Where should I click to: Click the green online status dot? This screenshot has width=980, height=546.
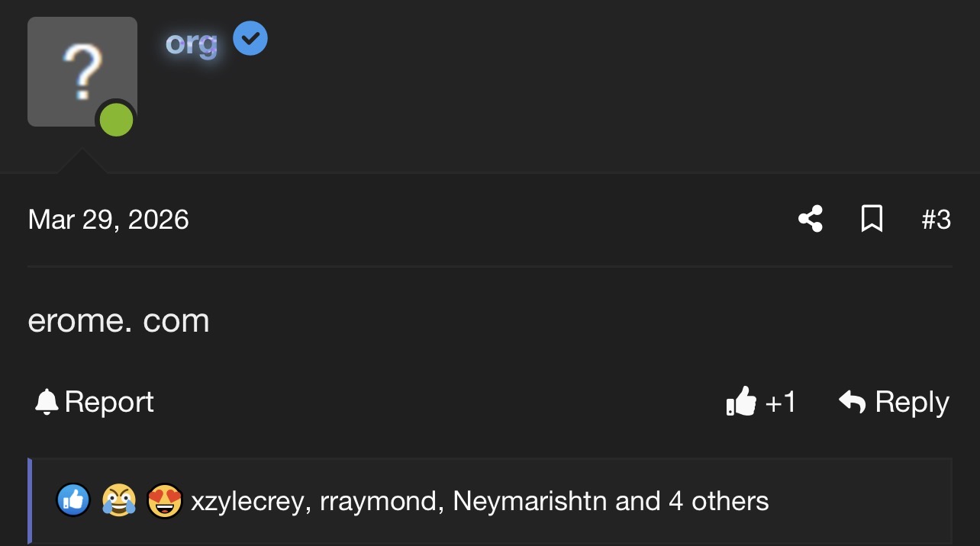[117, 121]
